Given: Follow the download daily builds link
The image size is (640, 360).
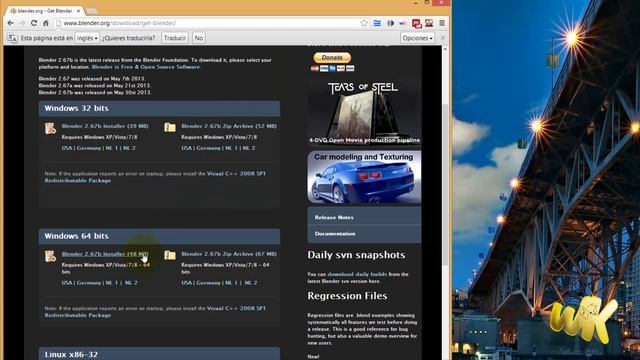Looking at the screenshot, I should (357, 274).
